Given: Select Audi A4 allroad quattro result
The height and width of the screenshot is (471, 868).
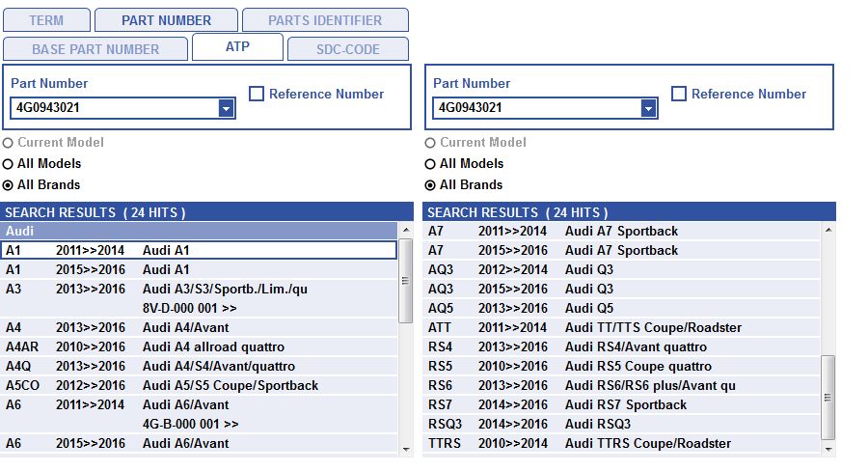Looking at the screenshot, I should coord(199,346).
